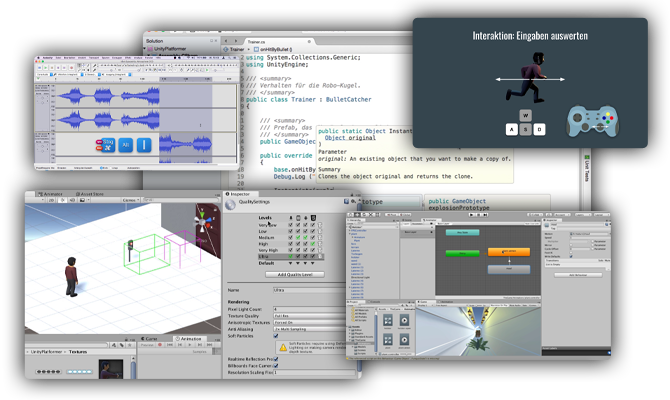Open the Layout dropdown in Unity toolbar
Screen dimensions: 670x400
pos(601,215)
